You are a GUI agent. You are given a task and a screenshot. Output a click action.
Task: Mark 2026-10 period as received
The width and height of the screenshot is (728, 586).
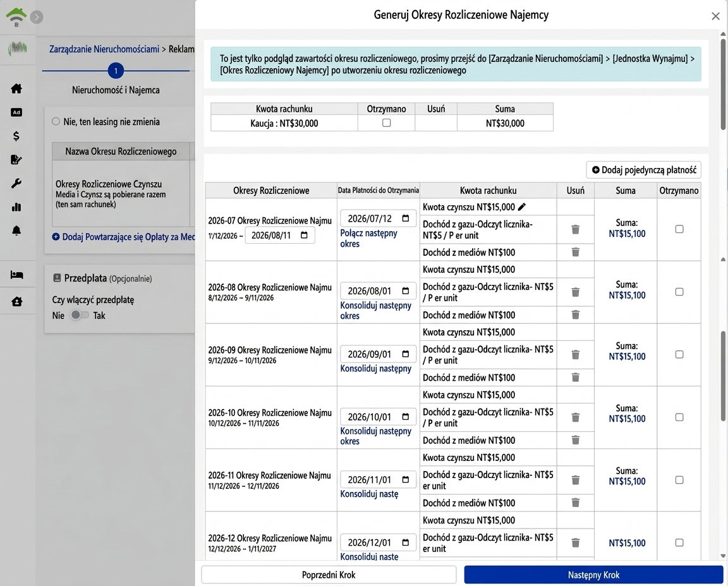pos(679,417)
